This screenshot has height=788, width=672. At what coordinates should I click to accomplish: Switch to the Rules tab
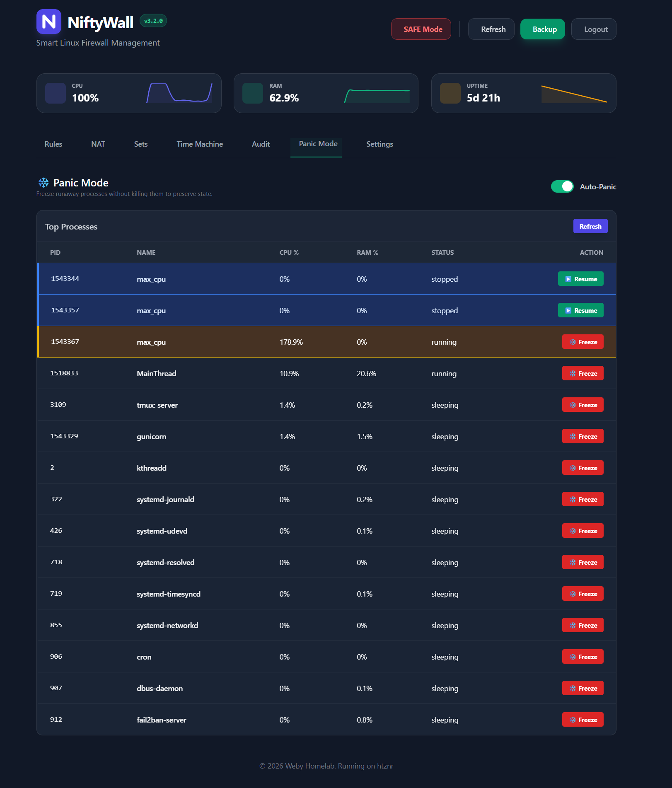53,144
